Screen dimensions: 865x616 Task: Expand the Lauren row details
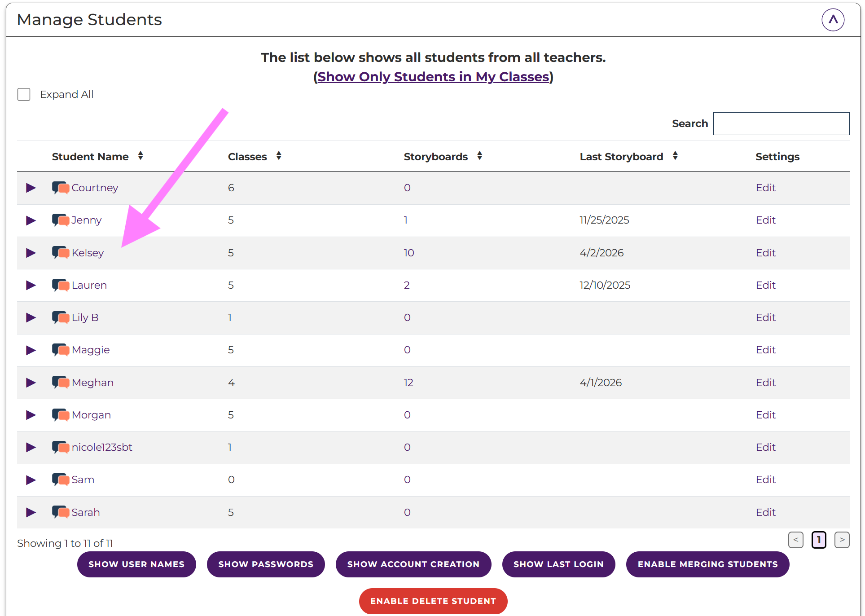pyautogui.click(x=31, y=285)
